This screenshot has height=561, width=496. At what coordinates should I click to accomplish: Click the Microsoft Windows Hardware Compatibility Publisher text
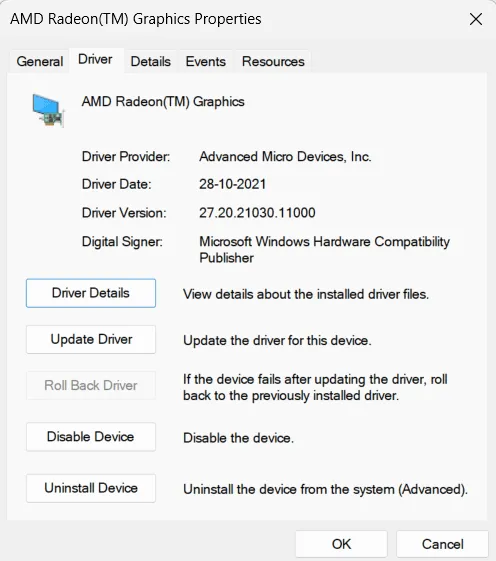tap(324, 250)
